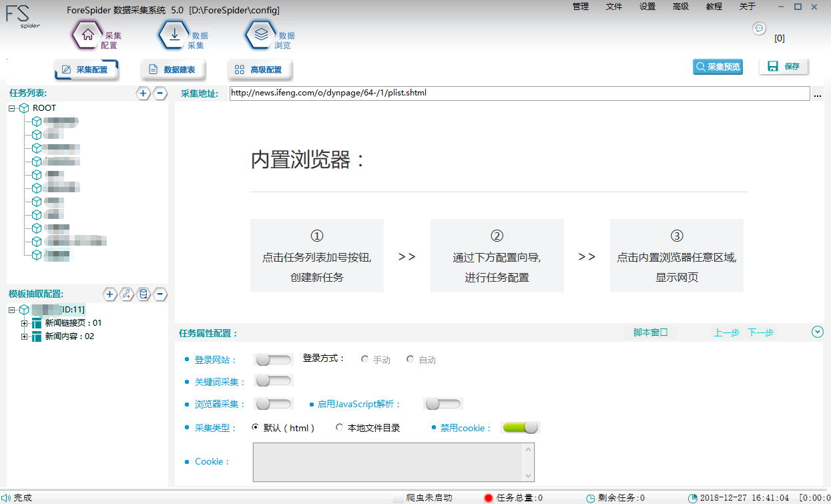Click the 采集地址 URL input field
The width and height of the screenshot is (831, 504).
[519, 93]
